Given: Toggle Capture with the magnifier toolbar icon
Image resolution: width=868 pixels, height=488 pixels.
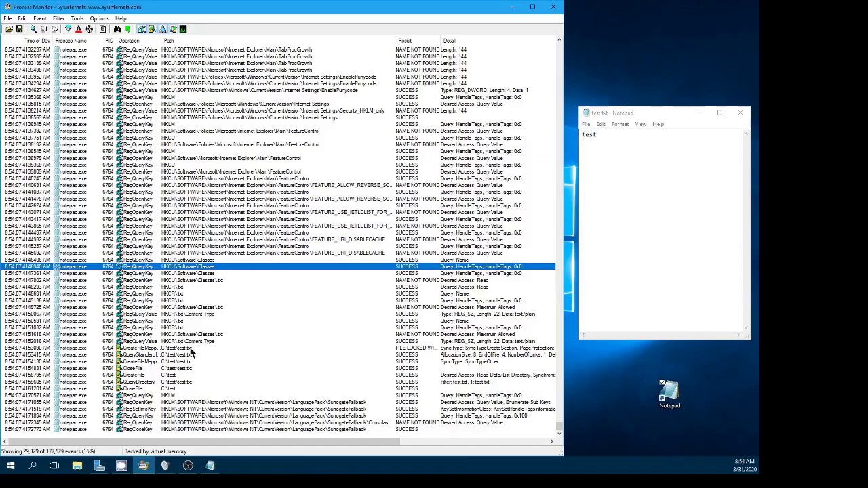Looking at the screenshot, I should [33, 29].
